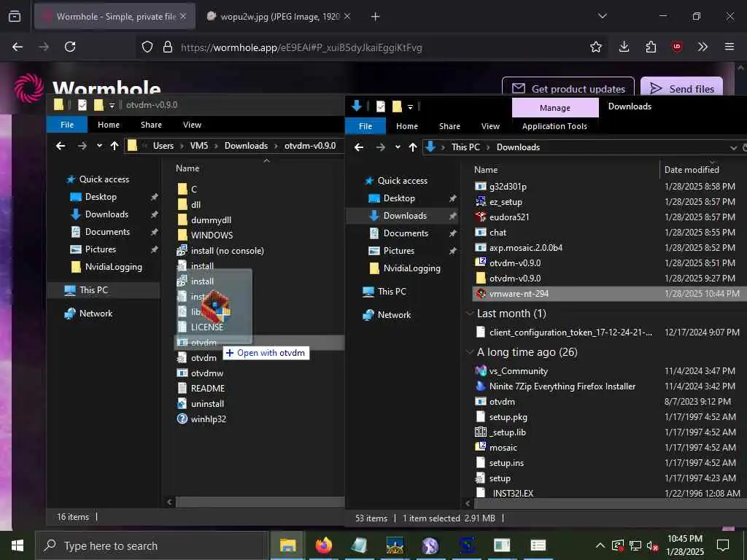747x560 pixels.
Task: Click This PC breadcrumb in Downloads address bar
Action: 465,147
